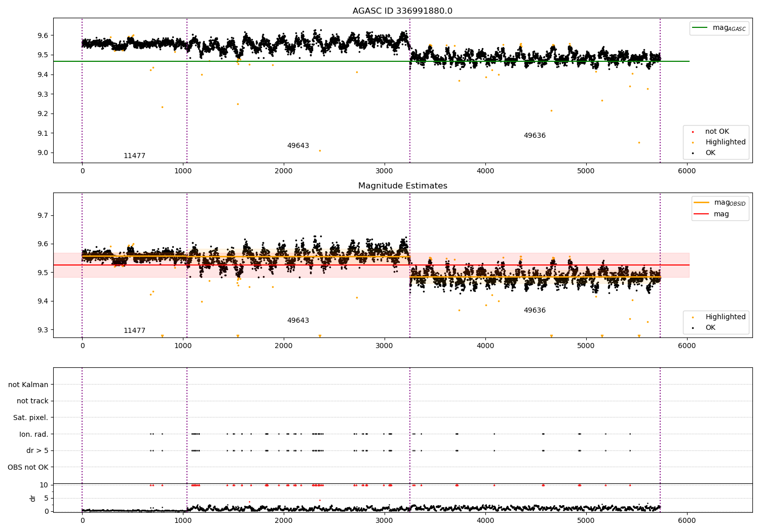The width and height of the screenshot is (760, 532).
Task: Click the 9.0 tick on top plot
Action: [43, 153]
